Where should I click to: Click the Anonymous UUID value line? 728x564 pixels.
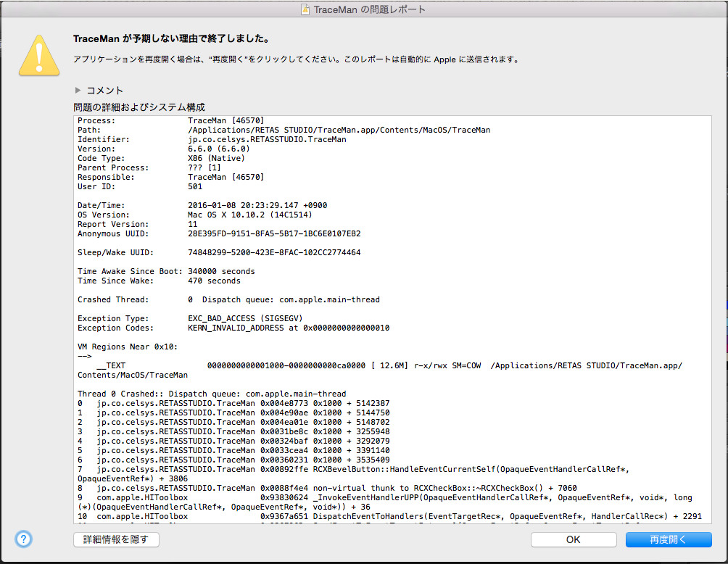219,233
